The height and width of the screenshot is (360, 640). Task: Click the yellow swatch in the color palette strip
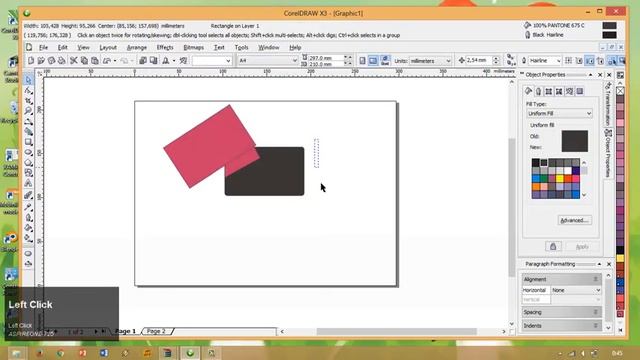[620, 258]
